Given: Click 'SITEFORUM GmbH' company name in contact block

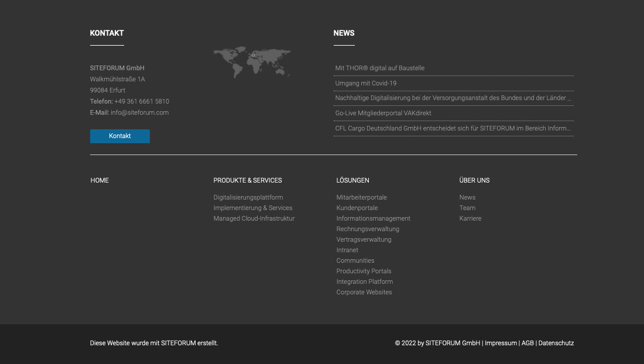Looking at the screenshot, I should pos(117,68).
